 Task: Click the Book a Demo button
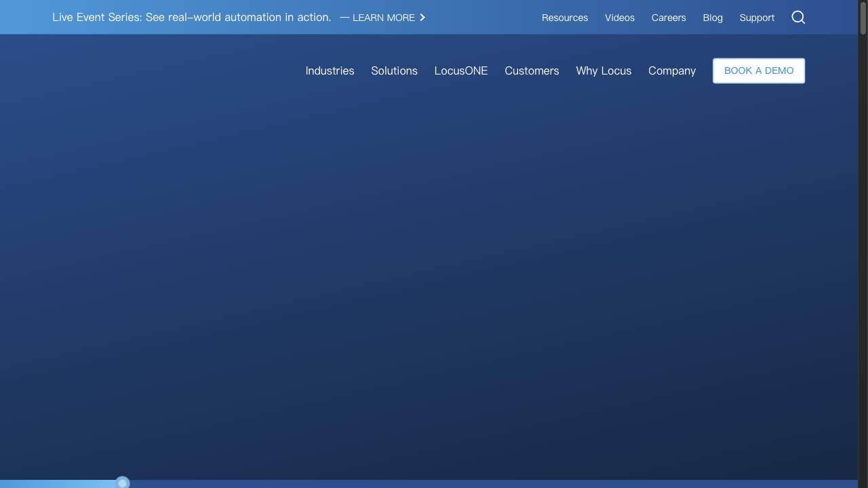coord(759,70)
